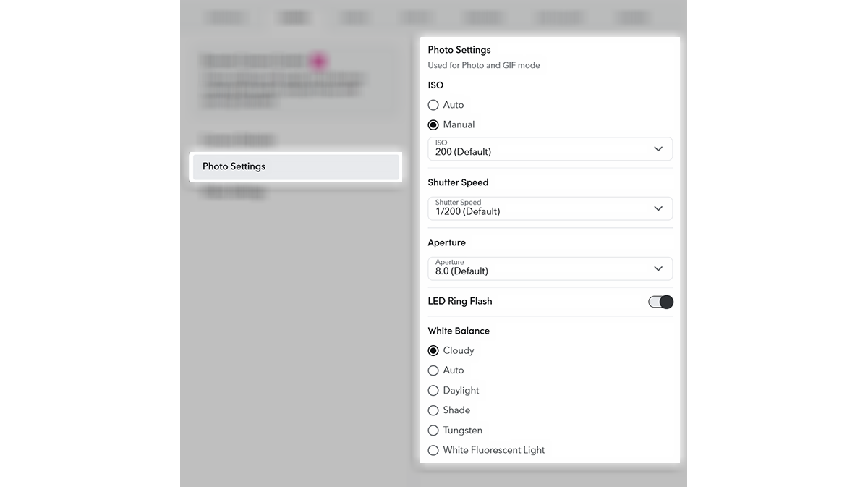Click the Shutter Speed chevron arrow
The image size is (868, 487).
coord(658,208)
